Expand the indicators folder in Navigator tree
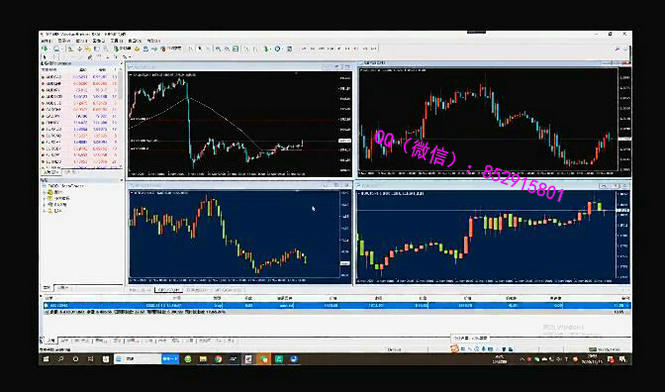Image resolution: width=665 pixels, height=392 pixels. [x=44, y=199]
